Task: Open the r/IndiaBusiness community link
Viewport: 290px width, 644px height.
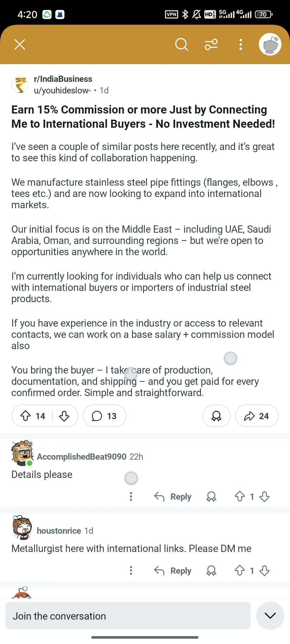Action: [63, 79]
